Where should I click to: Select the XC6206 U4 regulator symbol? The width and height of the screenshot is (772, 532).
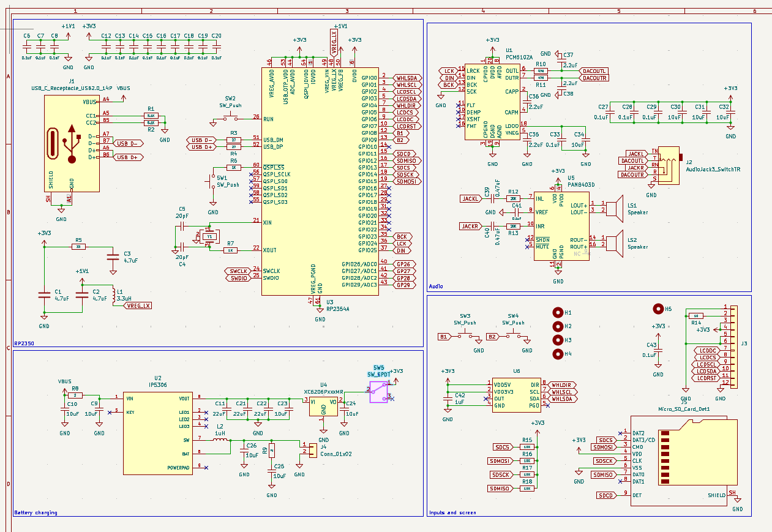(323, 406)
